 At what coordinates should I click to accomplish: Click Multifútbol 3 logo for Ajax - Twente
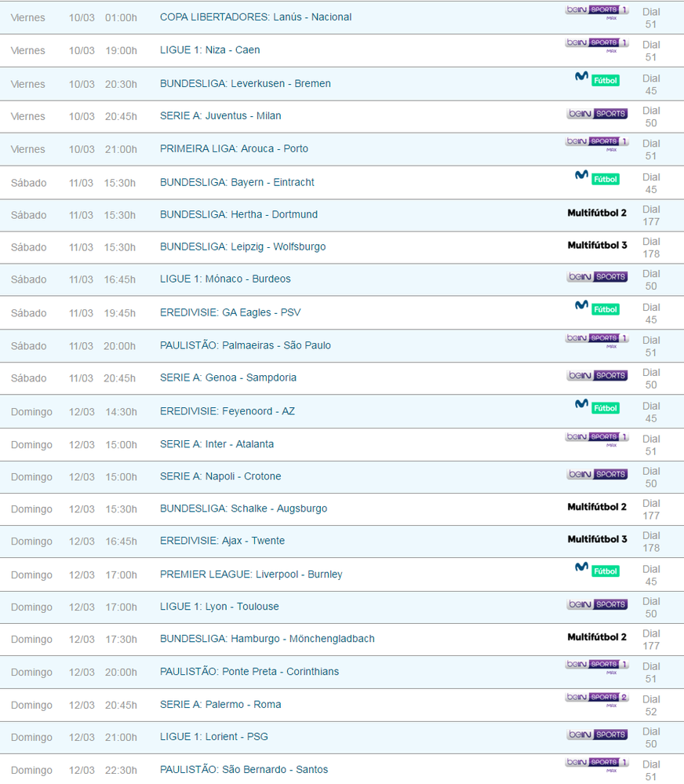[x=597, y=540]
